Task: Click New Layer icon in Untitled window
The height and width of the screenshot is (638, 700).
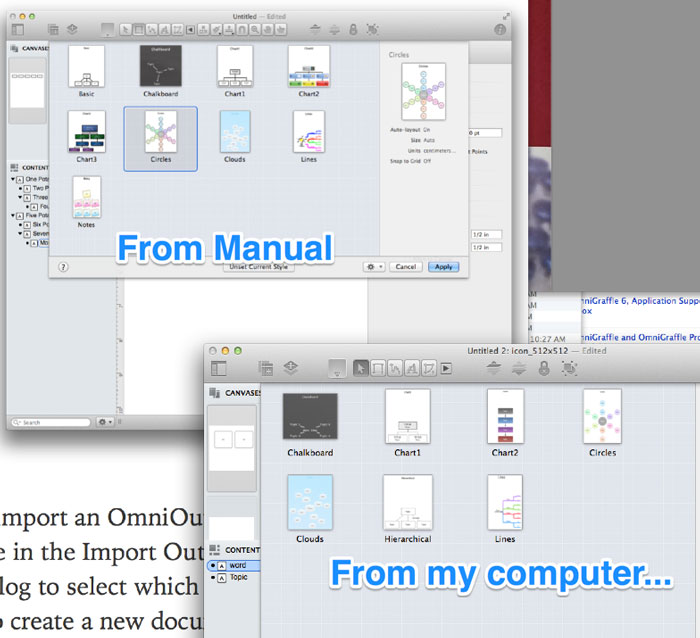Action: point(72,29)
